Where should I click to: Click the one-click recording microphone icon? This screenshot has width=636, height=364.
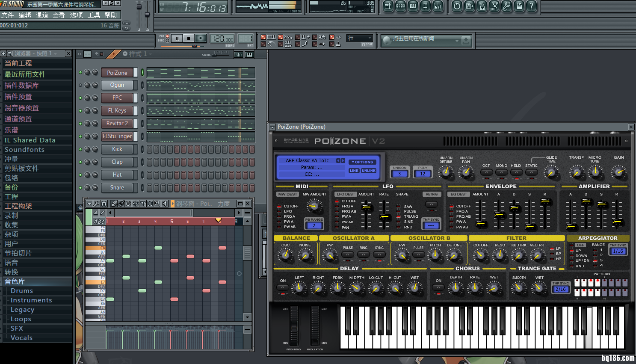(507, 6)
